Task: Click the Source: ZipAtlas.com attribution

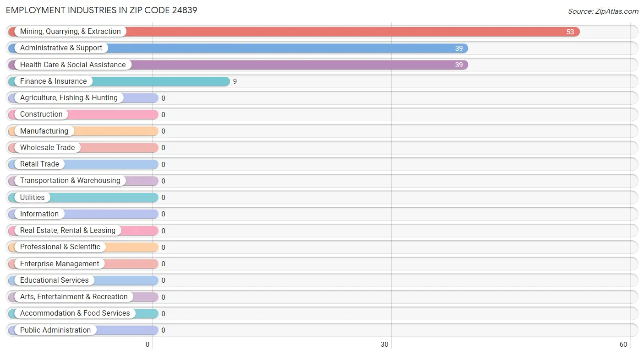Action: [x=603, y=11]
